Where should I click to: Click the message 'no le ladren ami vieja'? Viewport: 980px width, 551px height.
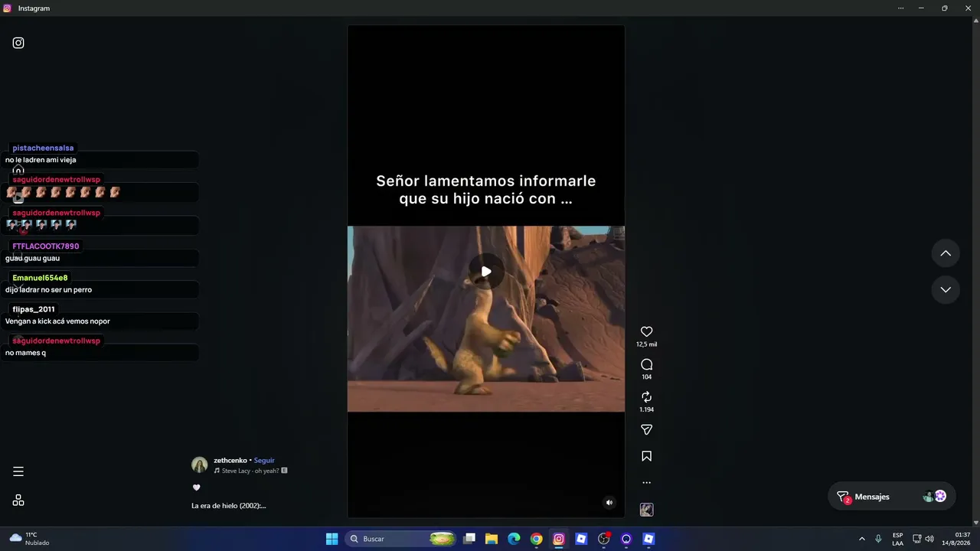[x=41, y=160]
